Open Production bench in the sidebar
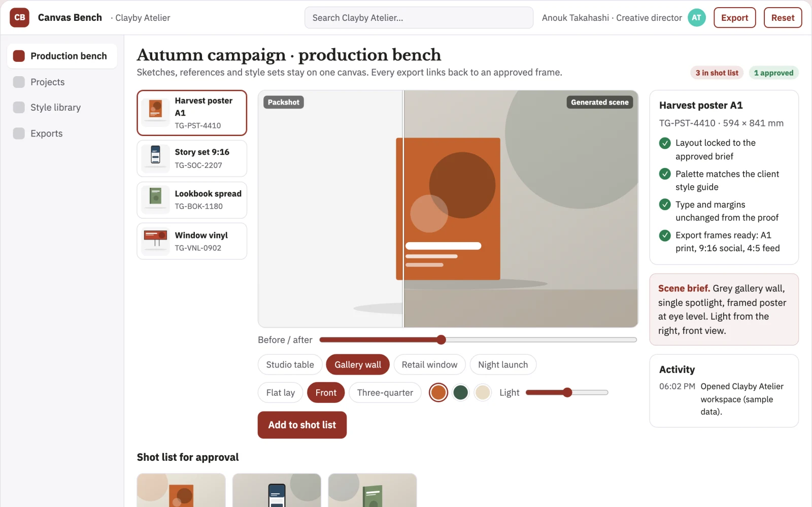Image resolution: width=812 pixels, height=507 pixels. [62, 56]
